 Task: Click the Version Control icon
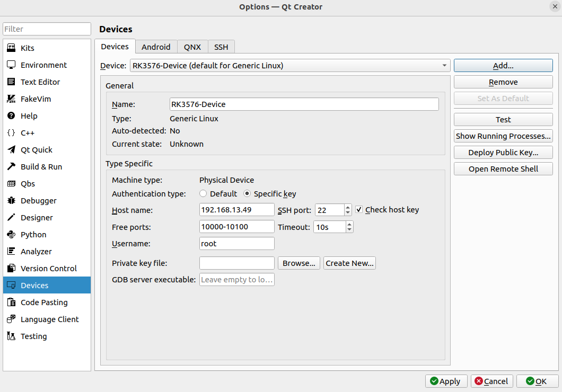[x=12, y=268]
